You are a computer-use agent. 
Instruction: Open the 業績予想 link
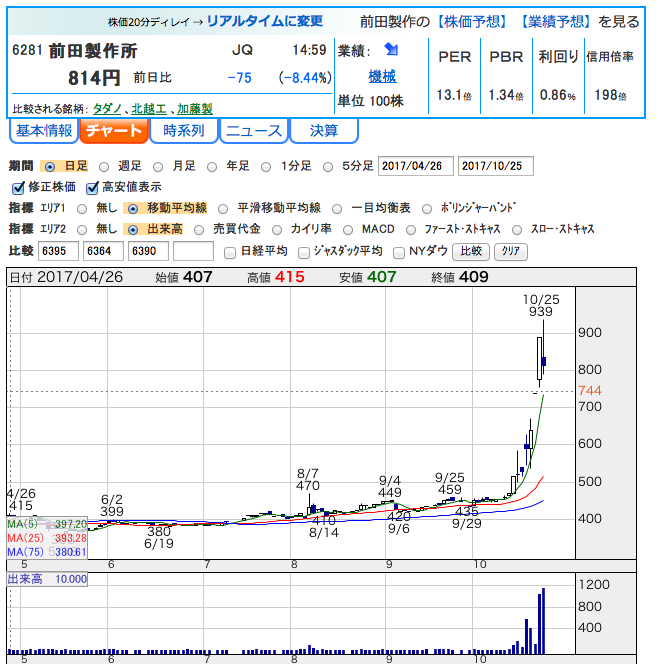[555, 21]
